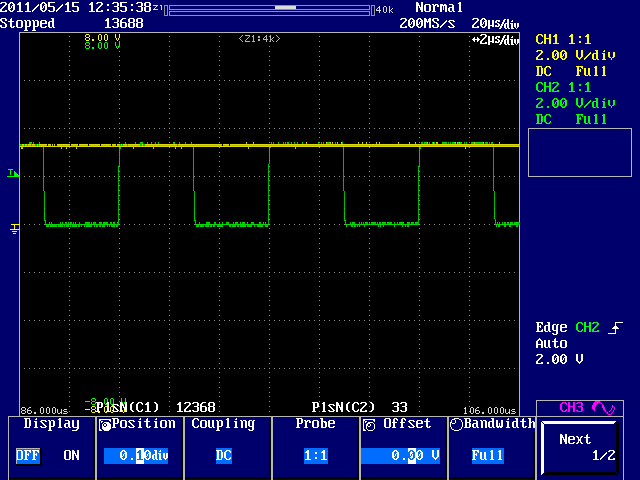Open the Probe 1:1 attenuation selector
Screen dimensions: 640x480
pos(315,455)
